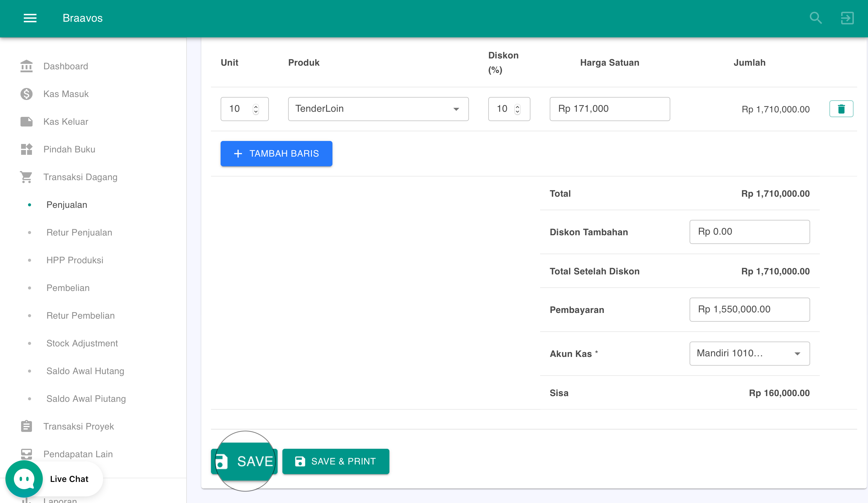Click the search magnifier icon
The image size is (868, 503).
tap(815, 18)
